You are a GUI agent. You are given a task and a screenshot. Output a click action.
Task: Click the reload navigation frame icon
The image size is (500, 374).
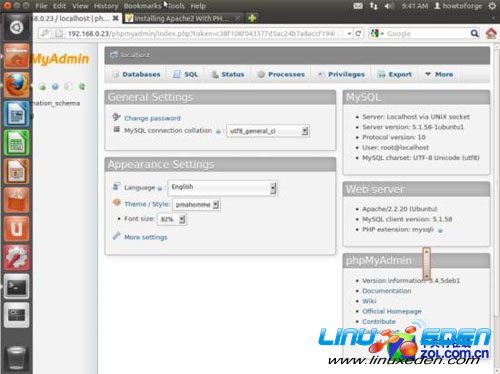(x=82, y=87)
